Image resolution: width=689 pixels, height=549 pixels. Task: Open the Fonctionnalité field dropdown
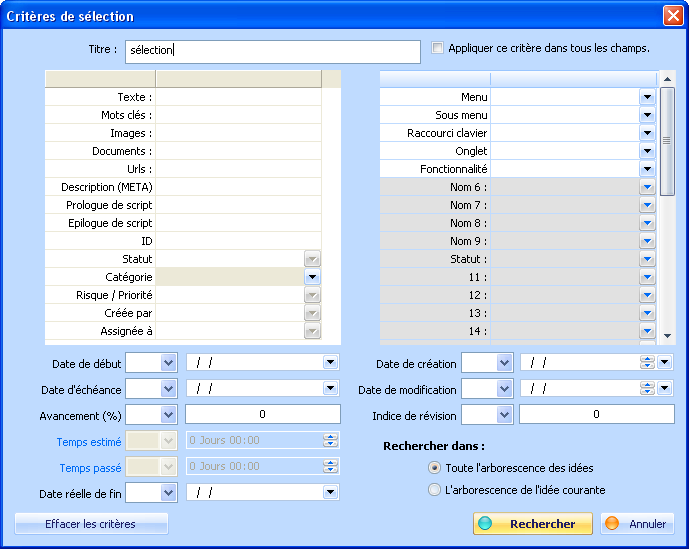click(647, 169)
